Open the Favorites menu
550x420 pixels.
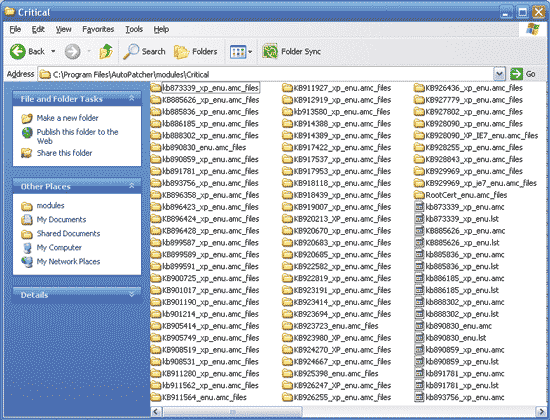point(98,29)
